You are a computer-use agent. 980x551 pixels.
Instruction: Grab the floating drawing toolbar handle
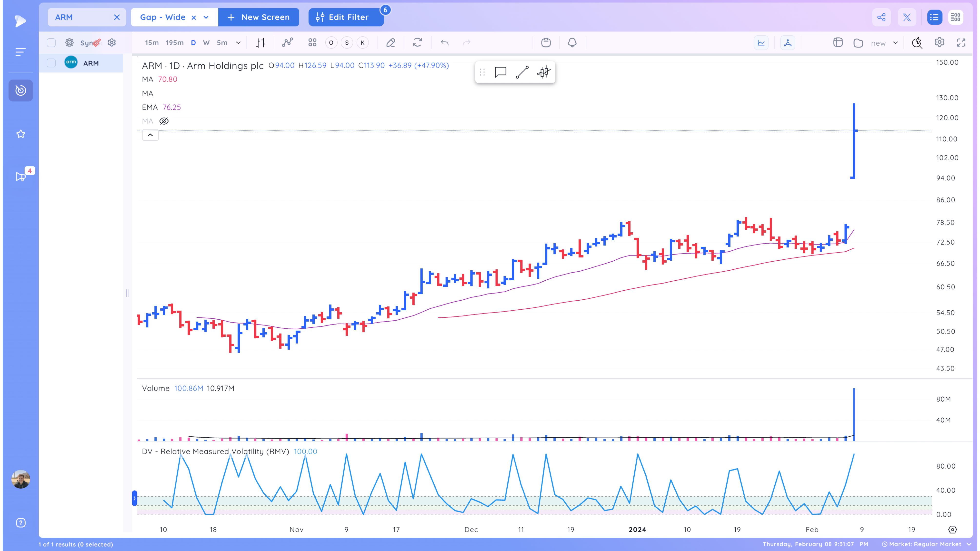tap(482, 72)
